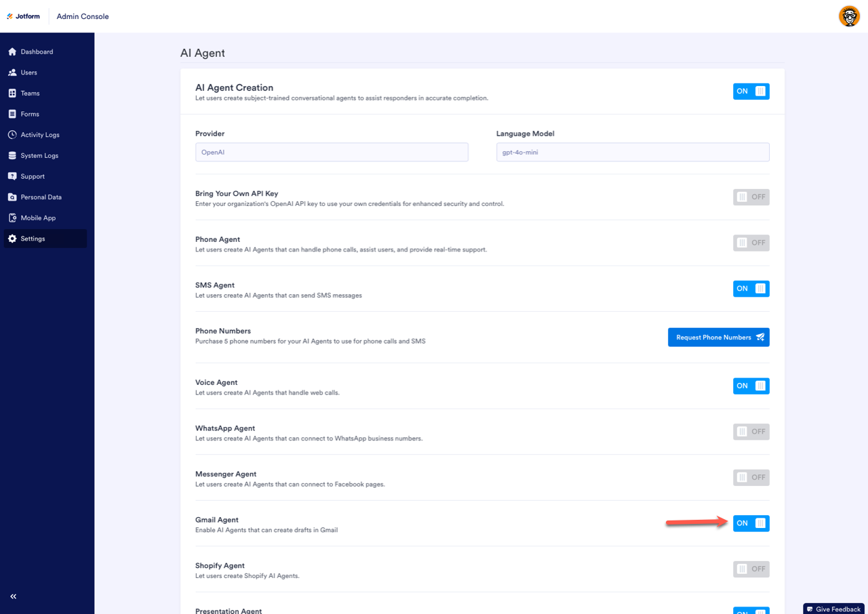This screenshot has width=868, height=614.
Task: Click the Dashboard home icon
Action: click(12, 52)
